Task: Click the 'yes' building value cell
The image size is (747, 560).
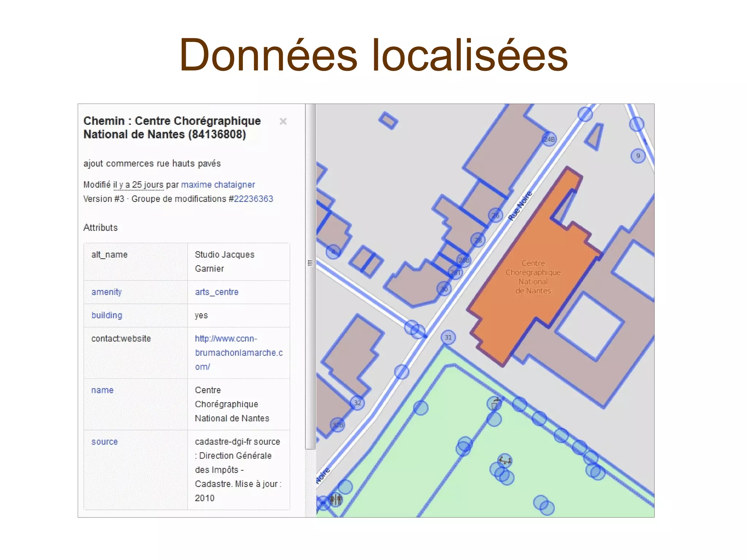Action: pyautogui.click(x=239, y=316)
